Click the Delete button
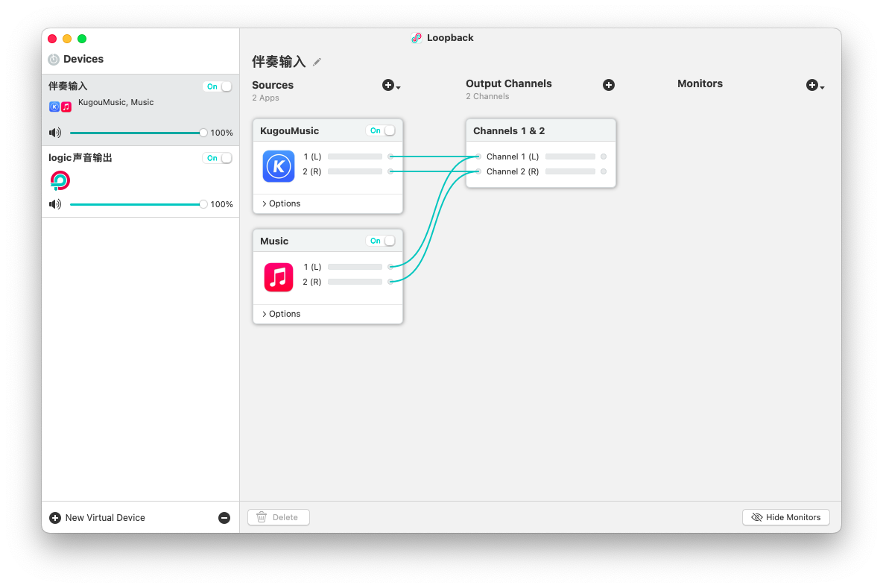 (279, 517)
